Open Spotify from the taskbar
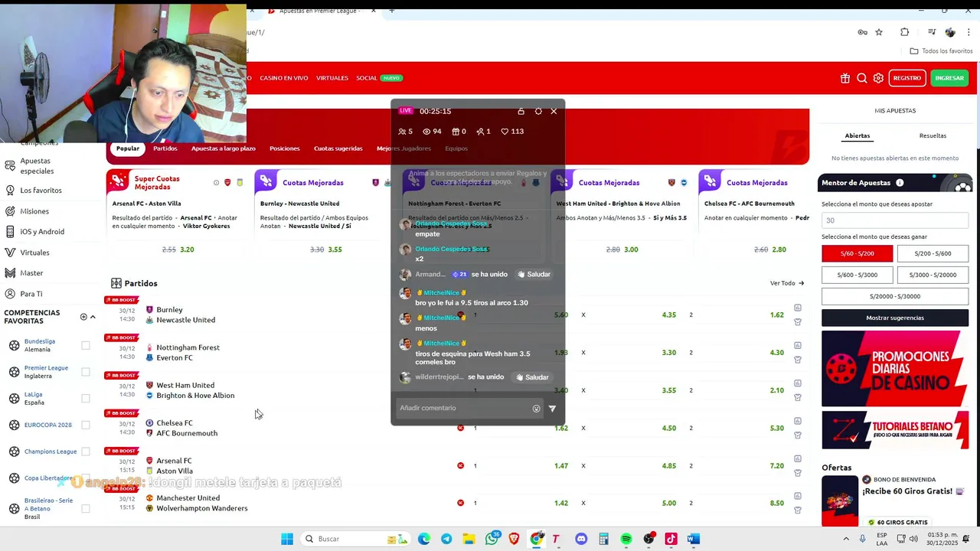The image size is (980, 551). [626, 539]
